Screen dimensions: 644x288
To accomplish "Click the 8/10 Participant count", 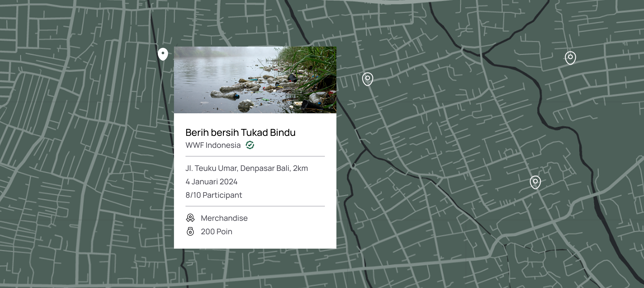I will 214,195.
